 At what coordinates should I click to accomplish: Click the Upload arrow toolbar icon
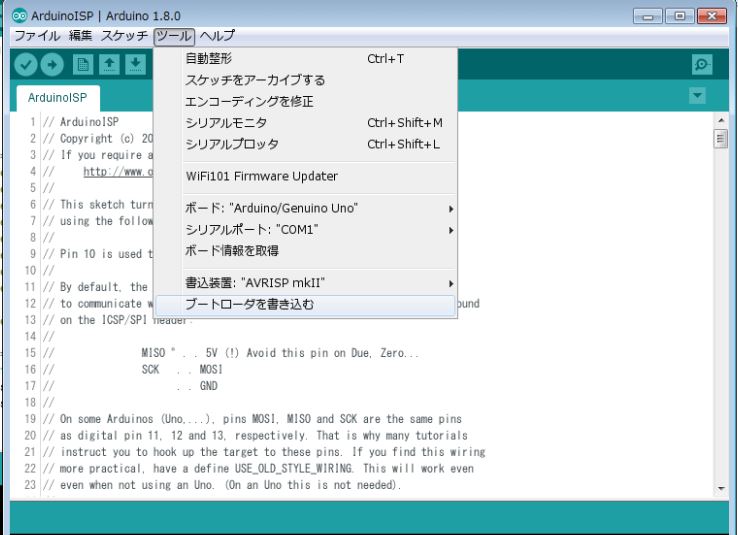point(53,64)
